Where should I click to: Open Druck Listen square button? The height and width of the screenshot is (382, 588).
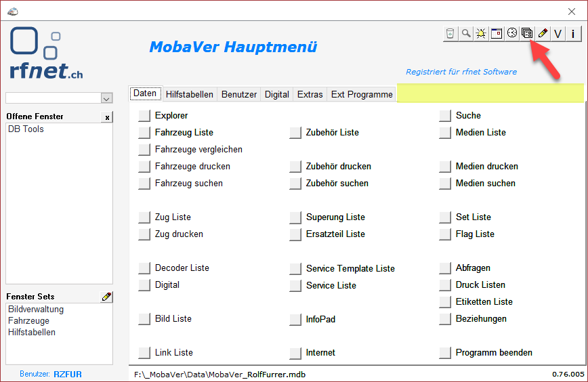click(445, 285)
